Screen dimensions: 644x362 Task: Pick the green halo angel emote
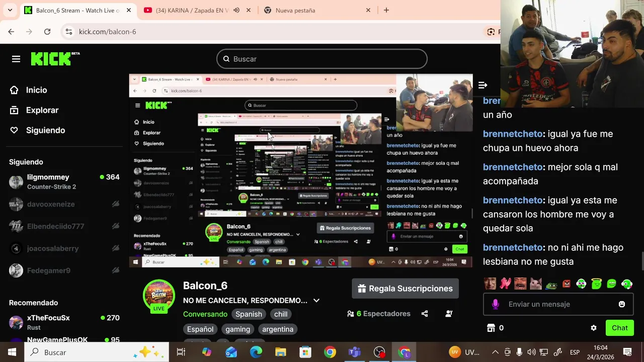pos(597,284)
